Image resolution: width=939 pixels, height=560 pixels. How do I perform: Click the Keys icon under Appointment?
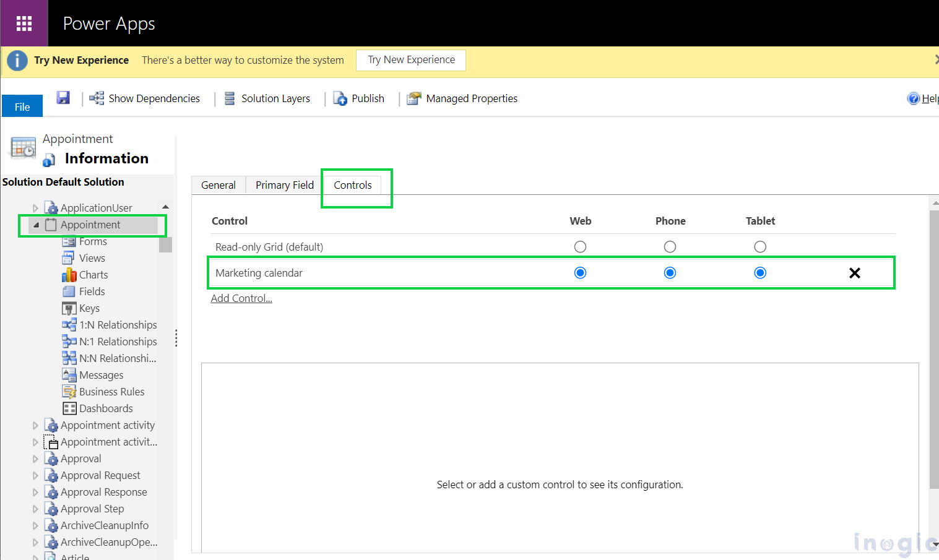point(69,308)
